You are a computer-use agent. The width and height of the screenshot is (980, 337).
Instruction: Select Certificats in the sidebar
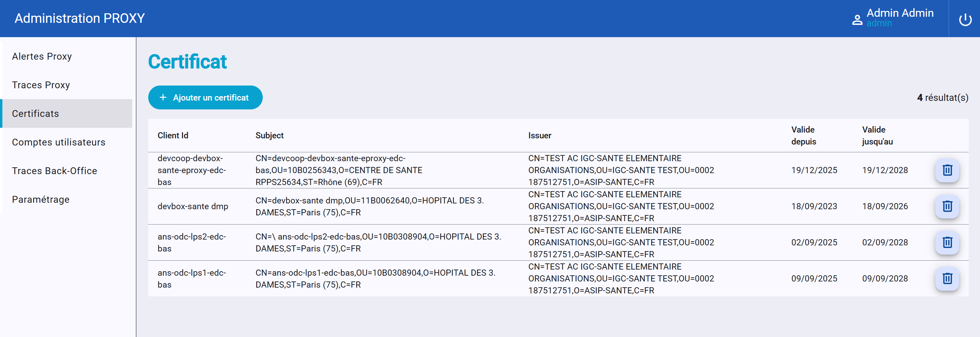[x=35, y=114]
